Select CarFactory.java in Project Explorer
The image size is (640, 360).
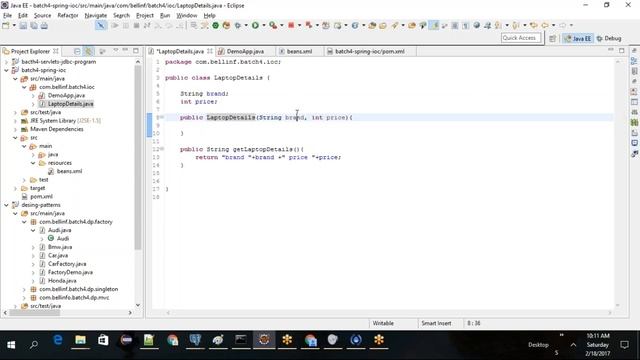[67, 264]
